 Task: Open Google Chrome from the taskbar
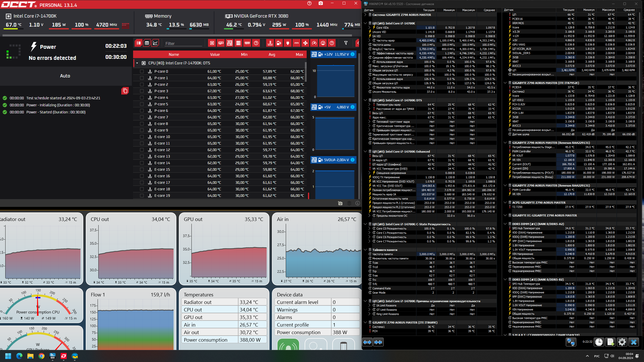click(x=42, y=356)
